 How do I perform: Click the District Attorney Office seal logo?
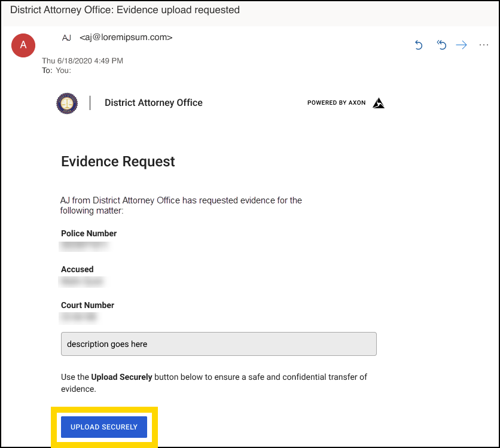coord(67,103)
